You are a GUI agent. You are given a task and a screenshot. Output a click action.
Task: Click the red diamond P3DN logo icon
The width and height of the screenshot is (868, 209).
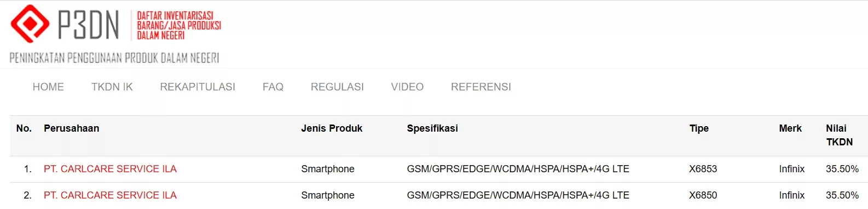[x=30, y=24]
